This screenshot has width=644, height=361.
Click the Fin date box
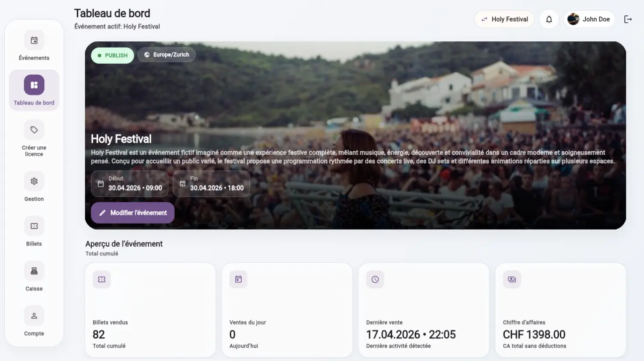(212, 184)
